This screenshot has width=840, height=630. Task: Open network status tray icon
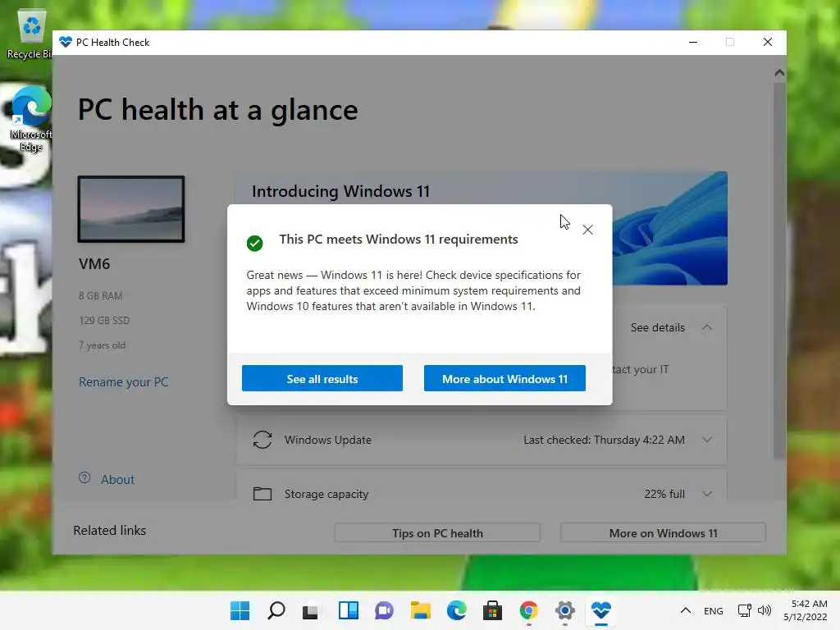pyautogui.click(x=745, y=610)
